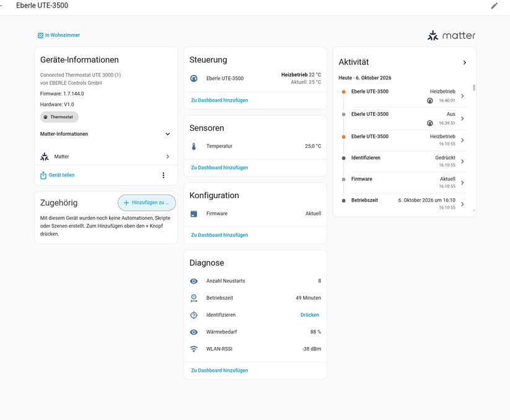Click 'Heute - 6. Oktober 2026' date label
The height and width of the screenshot is (420, 510).
[364, 77]
